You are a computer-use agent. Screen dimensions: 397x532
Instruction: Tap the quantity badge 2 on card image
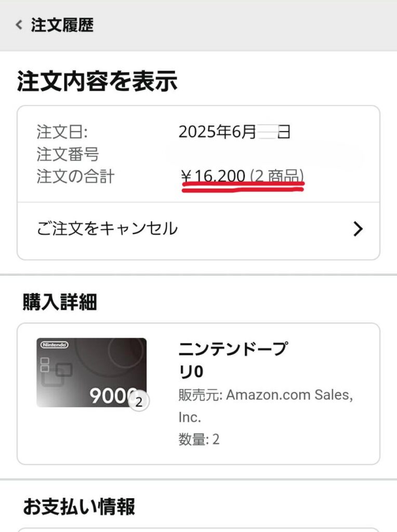coord(139,402)
